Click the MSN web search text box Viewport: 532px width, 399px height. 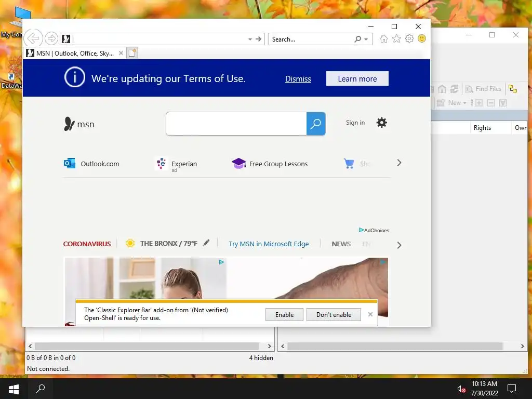[236, 124]
